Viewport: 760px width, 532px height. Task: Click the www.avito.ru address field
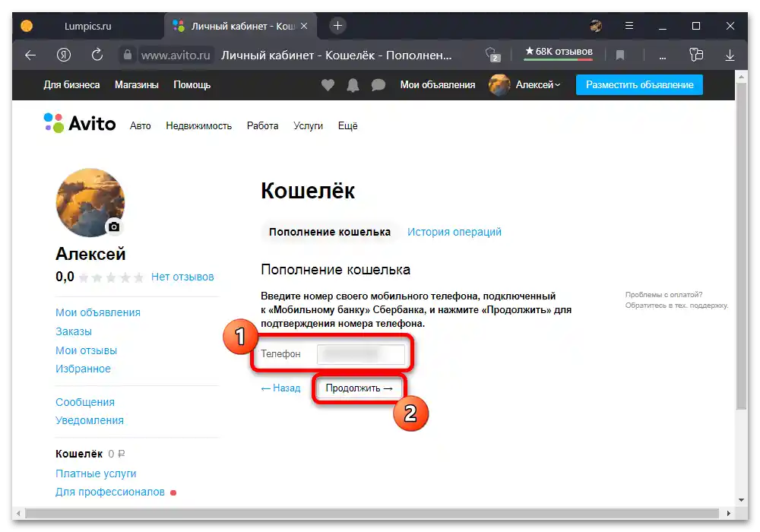click(176, 55)
